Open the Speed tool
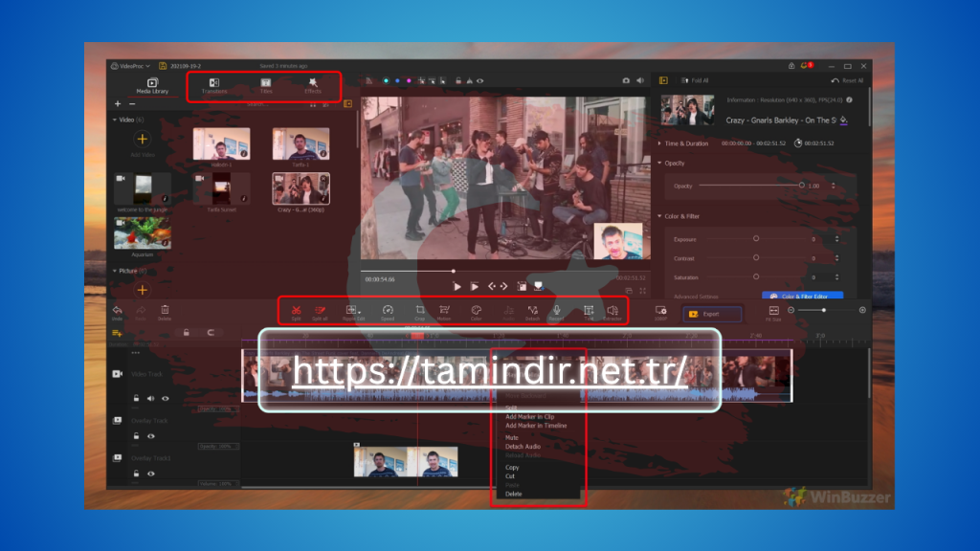Image resolution: width=980 pixels, height=551 pixels. click(x=388, y=311)
